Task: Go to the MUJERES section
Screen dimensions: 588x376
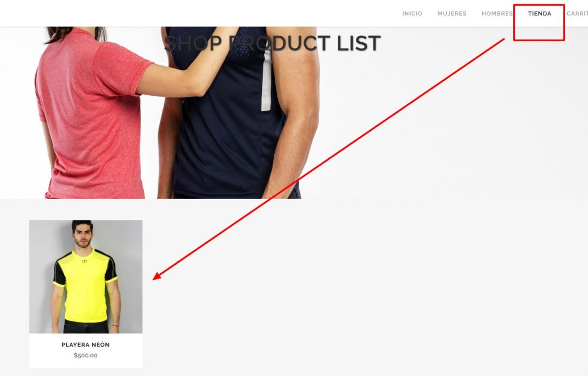Action: tap(452, 13)
